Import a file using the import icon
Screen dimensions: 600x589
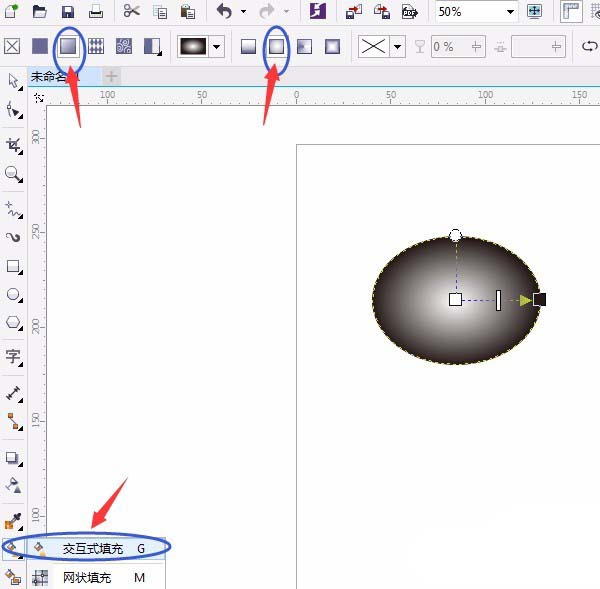tap(354, 11)
